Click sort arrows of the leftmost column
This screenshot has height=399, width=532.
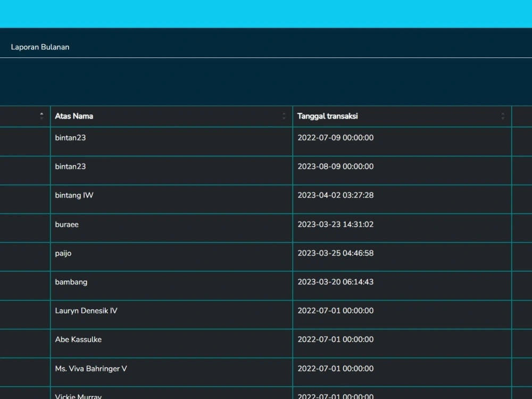coord(41,117)
